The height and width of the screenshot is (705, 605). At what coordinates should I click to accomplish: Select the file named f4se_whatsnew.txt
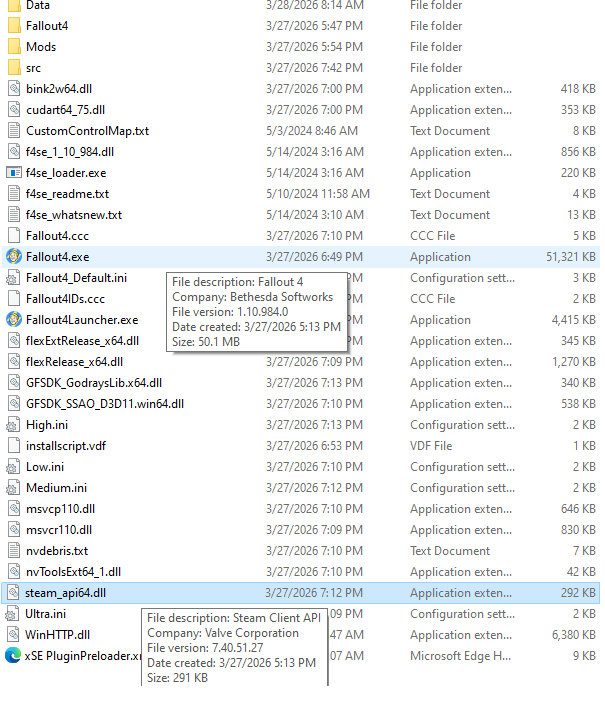(74, 215)
